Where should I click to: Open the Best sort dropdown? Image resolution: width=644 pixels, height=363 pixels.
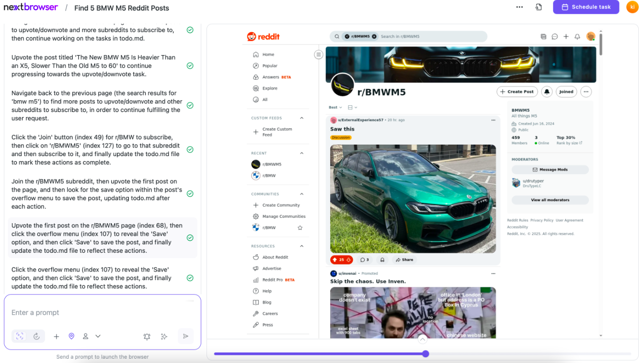pyautogui.click(x=335, y=107)
